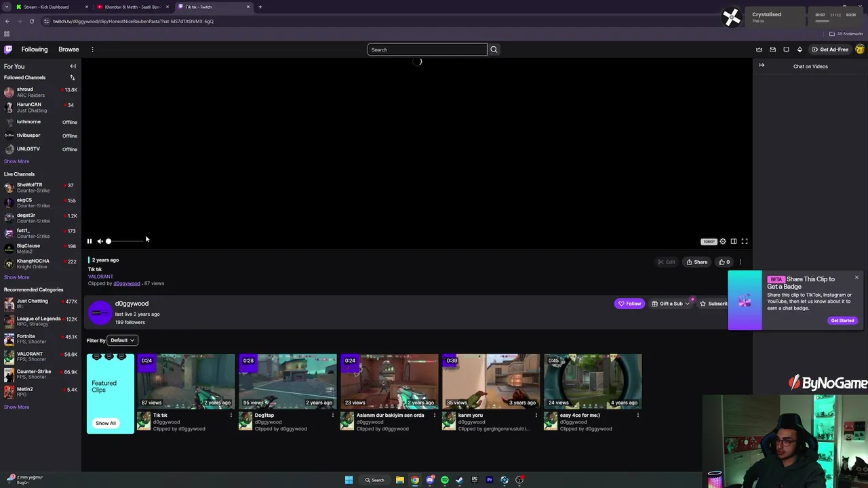
Task: Open the notifications inbox icon
Action: point(772,49)
